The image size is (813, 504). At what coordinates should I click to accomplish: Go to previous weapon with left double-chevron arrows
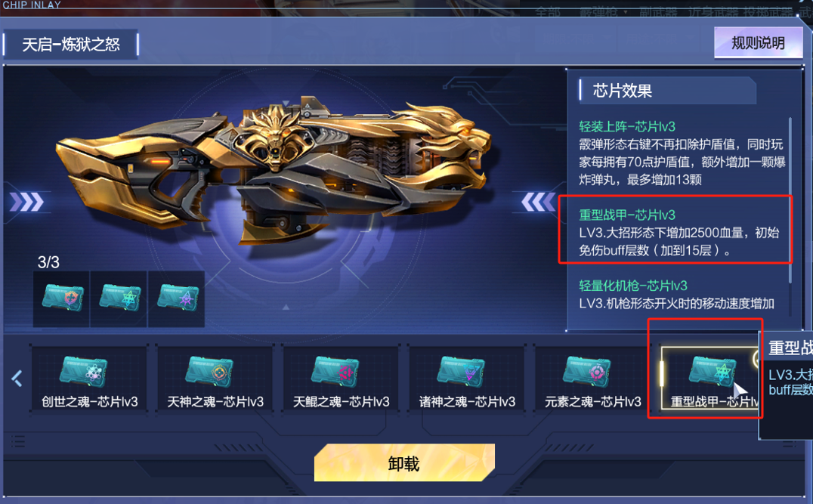(538, 202)
